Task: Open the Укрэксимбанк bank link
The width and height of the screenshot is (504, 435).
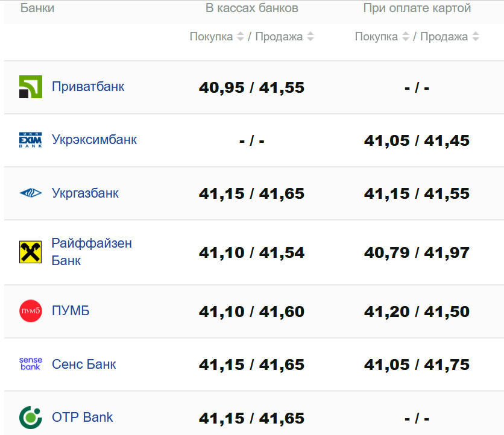Action: point(94,140)
